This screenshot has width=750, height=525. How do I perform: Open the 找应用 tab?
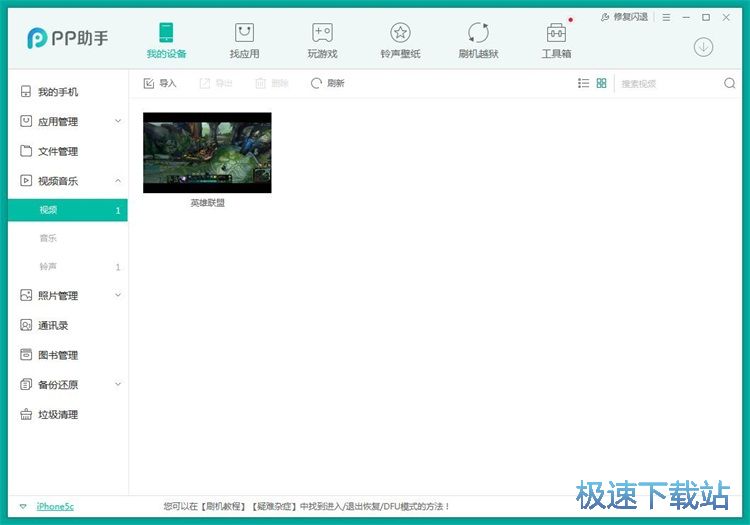[x=244, y=41]
